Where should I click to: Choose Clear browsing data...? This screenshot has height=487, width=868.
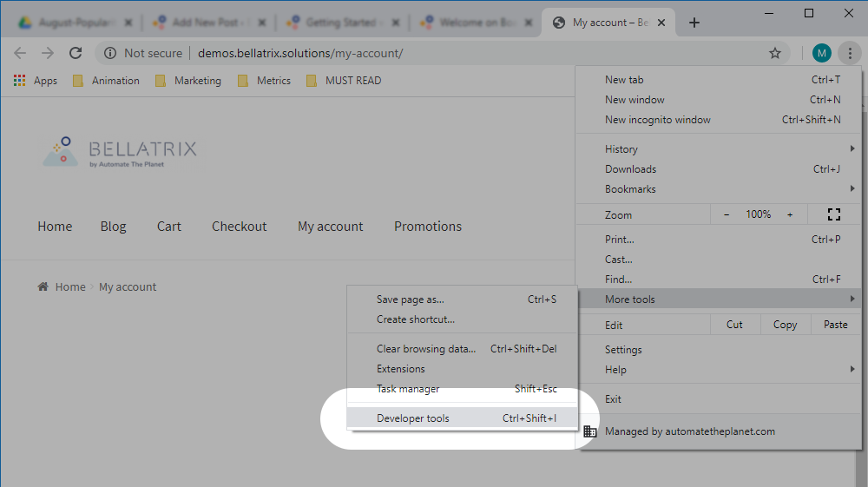click(463, 349)
